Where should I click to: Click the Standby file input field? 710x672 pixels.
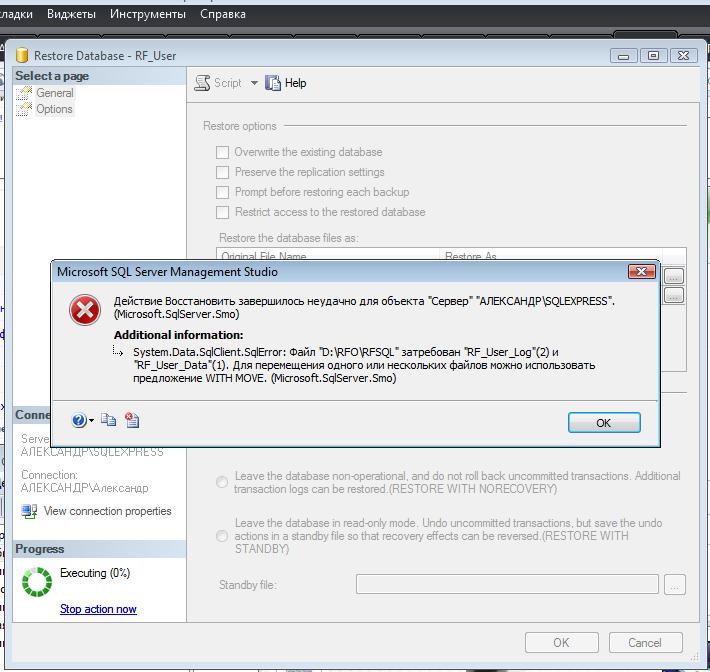click(x=507, y=584)
